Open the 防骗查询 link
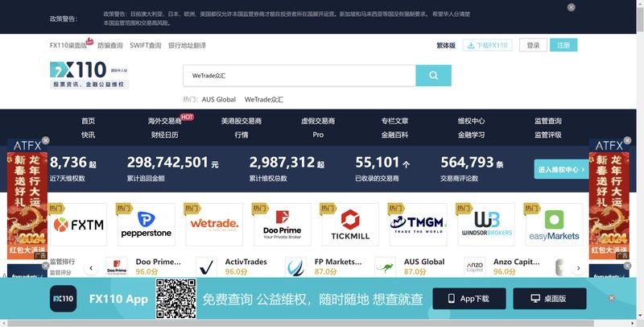 [x=110, y=46]
